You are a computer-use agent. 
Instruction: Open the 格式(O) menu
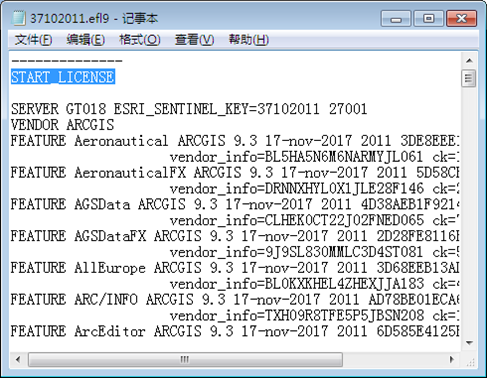pyautogui.click(x=140, y=40)
